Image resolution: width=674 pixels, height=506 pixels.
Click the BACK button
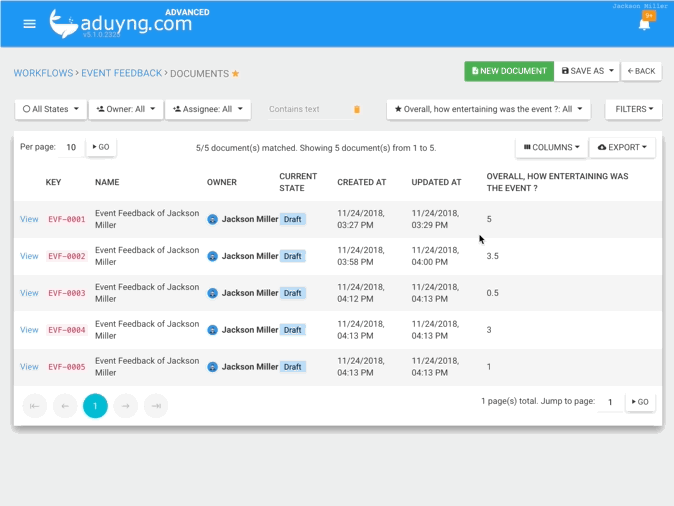641,71
